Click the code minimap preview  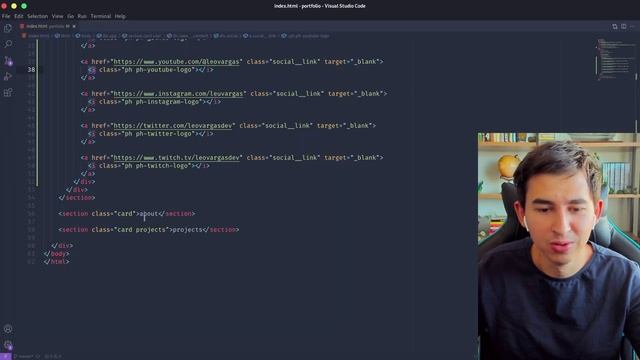click(x=615, y=60)
